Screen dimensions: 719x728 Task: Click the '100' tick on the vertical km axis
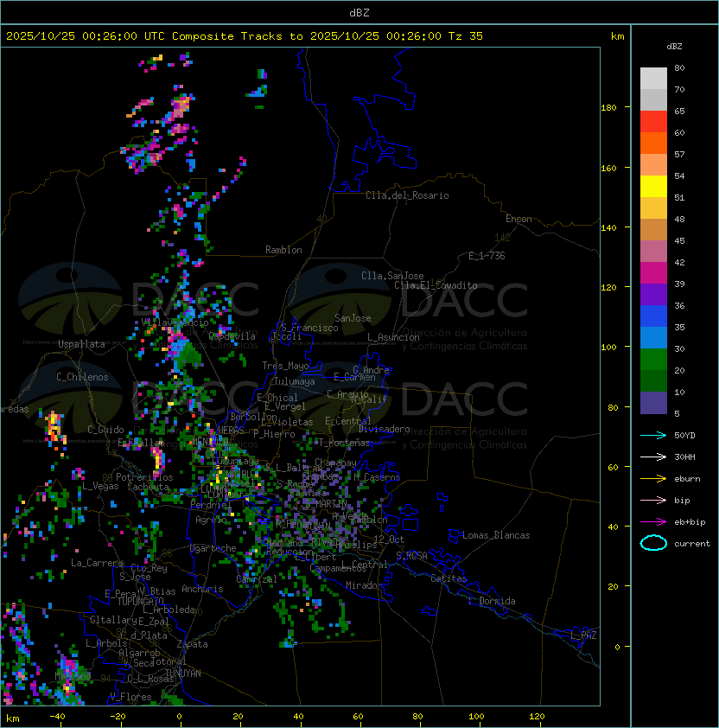(x=608, y=348)
